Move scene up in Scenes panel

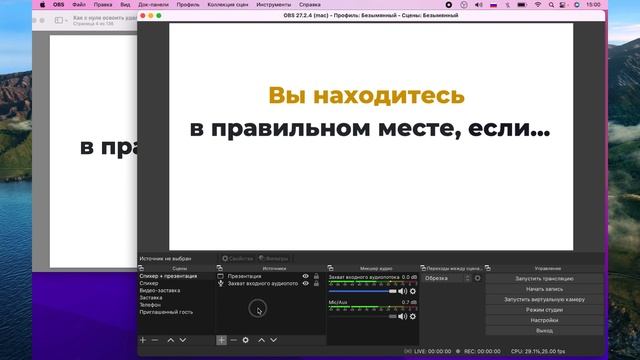coord(171,340)
